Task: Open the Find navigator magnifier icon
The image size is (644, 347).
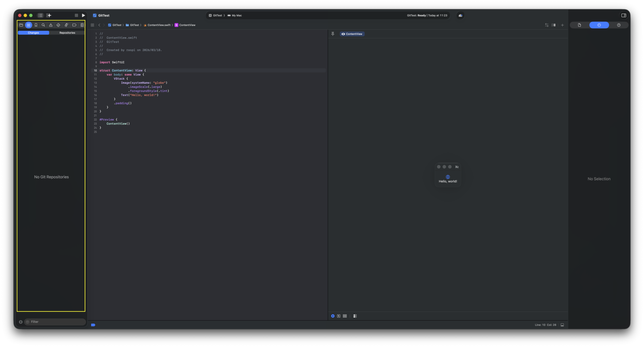Action: pyautogui.click(x=43, y=25)
